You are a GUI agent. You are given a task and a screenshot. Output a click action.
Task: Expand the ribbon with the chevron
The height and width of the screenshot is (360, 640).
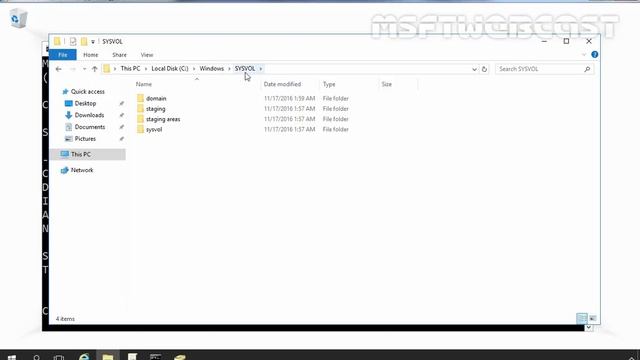click(584, 55)
